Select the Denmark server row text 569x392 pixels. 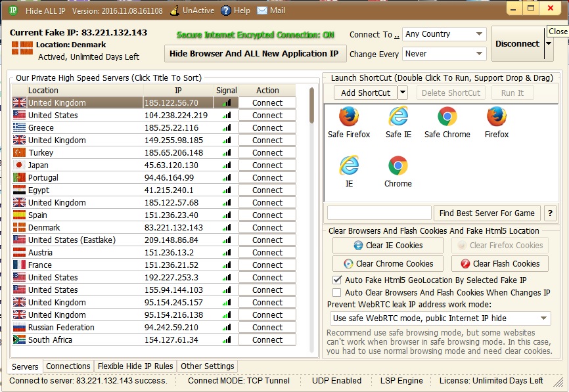(44, 227)
